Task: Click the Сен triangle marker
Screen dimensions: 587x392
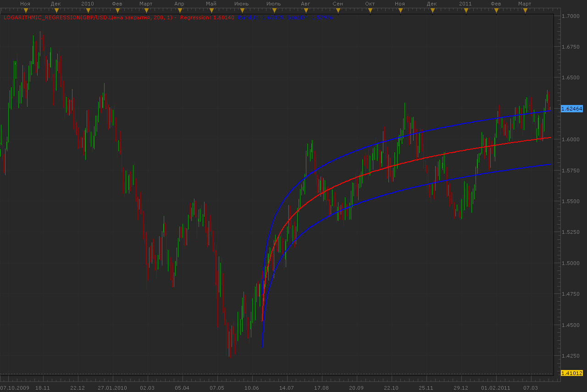Action: [338, 10]
